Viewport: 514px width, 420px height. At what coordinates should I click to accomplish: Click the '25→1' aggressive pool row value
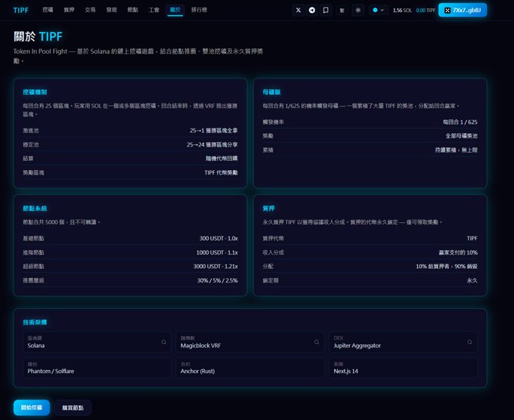(x=214, y=131)
